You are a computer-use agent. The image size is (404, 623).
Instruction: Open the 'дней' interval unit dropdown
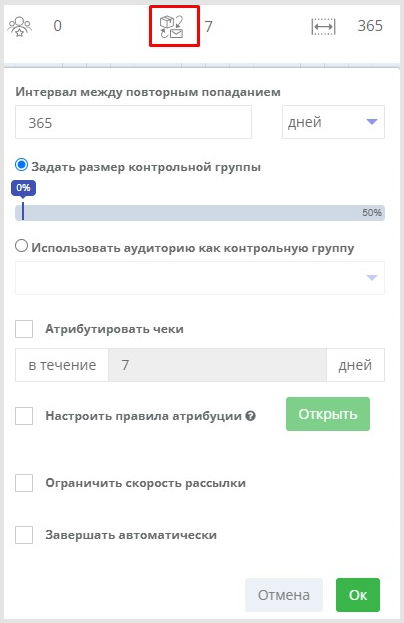[x=333, y=122]
